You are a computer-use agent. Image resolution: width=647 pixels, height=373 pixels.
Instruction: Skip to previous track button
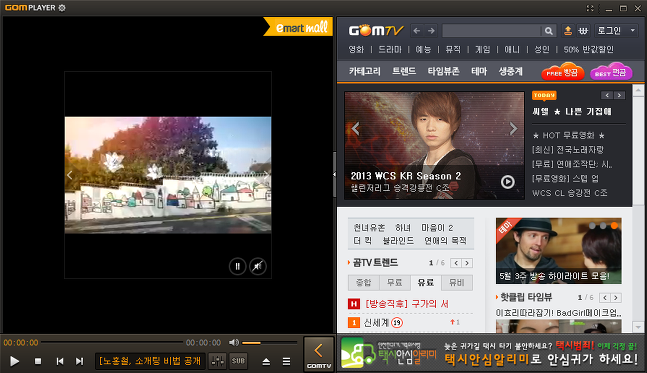click(60, 361)
